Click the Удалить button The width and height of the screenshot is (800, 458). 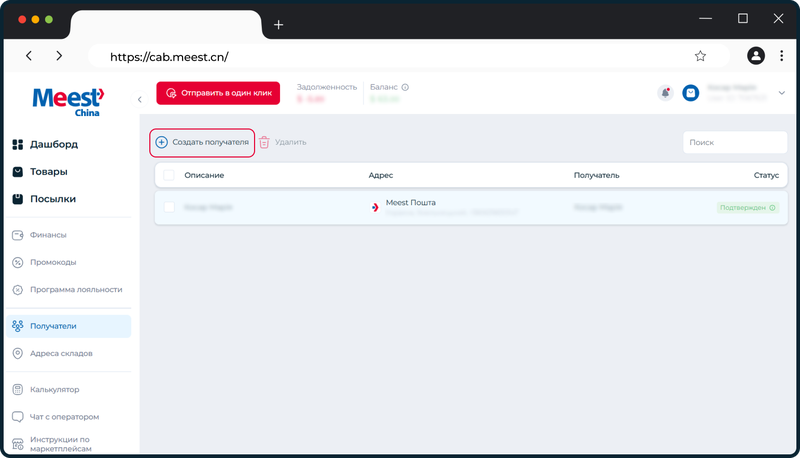[283, 142]
